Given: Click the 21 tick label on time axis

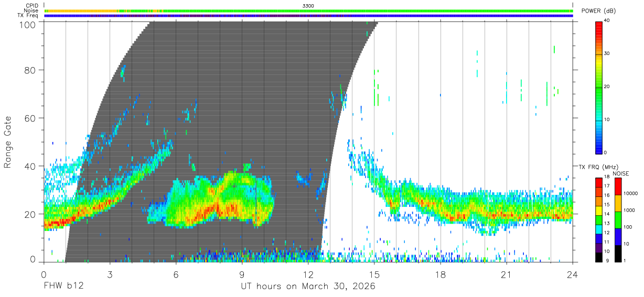Looking at the screenshot, I should (x=506, y=274).
